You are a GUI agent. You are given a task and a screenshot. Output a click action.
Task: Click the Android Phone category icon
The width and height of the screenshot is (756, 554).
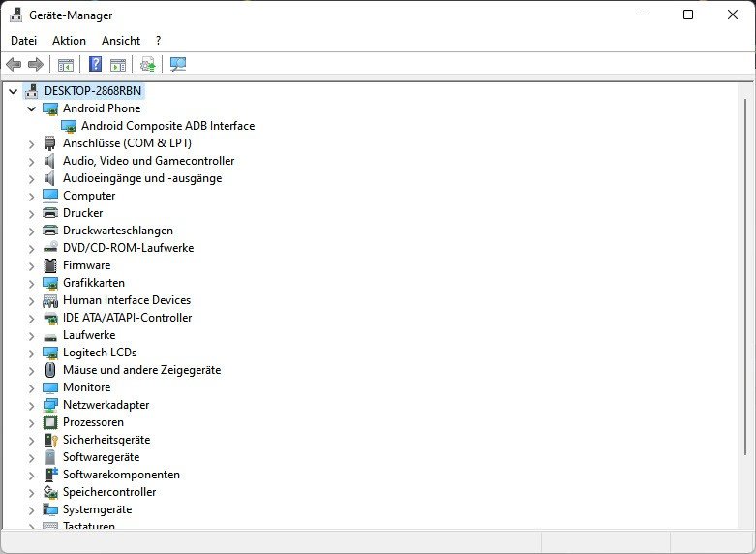pos(50,108)
